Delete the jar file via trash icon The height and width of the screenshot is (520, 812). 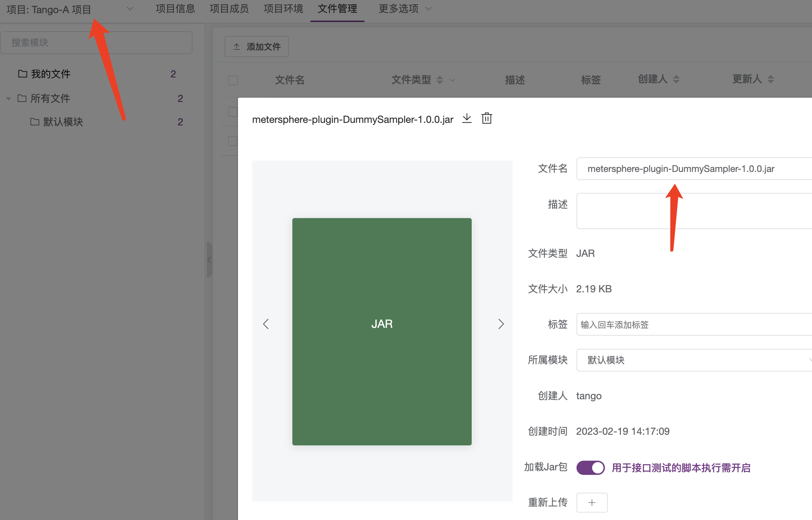click(486, 119)
